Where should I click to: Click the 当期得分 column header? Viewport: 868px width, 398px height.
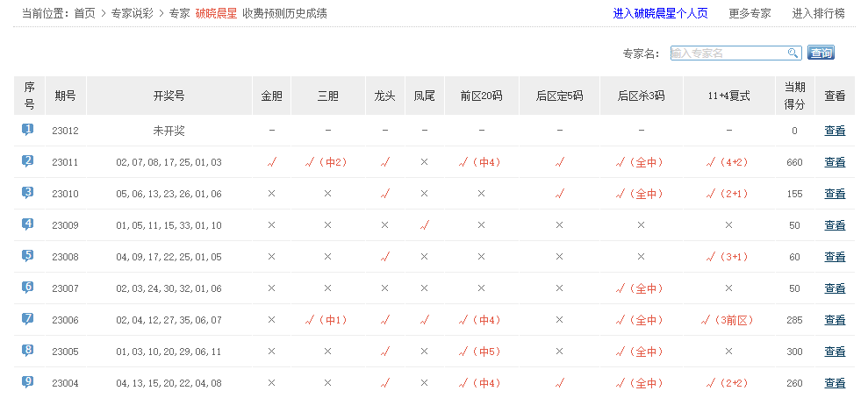click(x=794, y=96)
